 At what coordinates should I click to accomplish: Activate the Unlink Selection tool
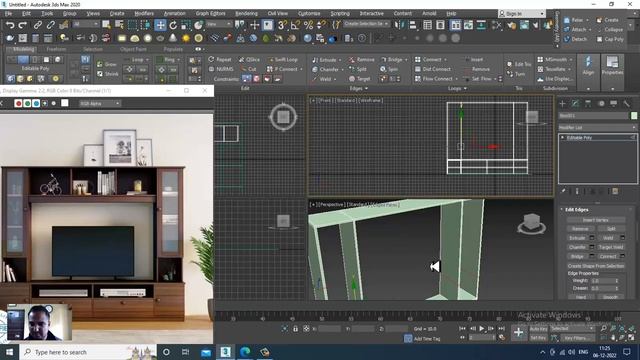[51, 25]
